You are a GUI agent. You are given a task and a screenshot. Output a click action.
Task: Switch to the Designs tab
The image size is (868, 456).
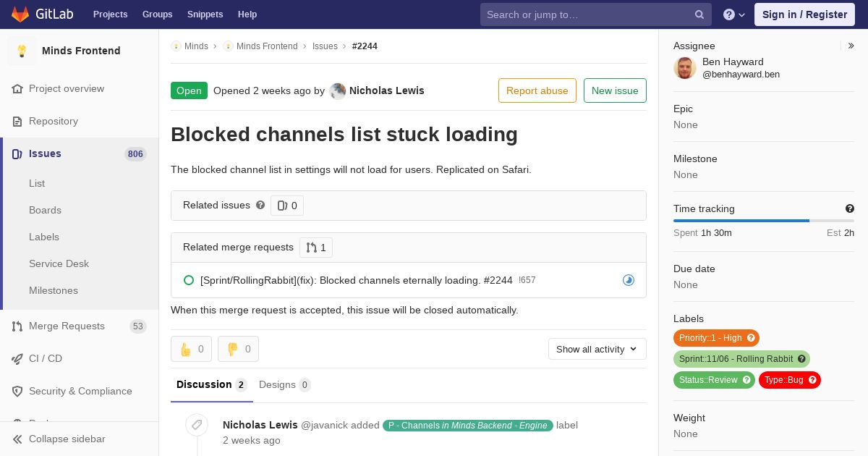tap(284, 384)
